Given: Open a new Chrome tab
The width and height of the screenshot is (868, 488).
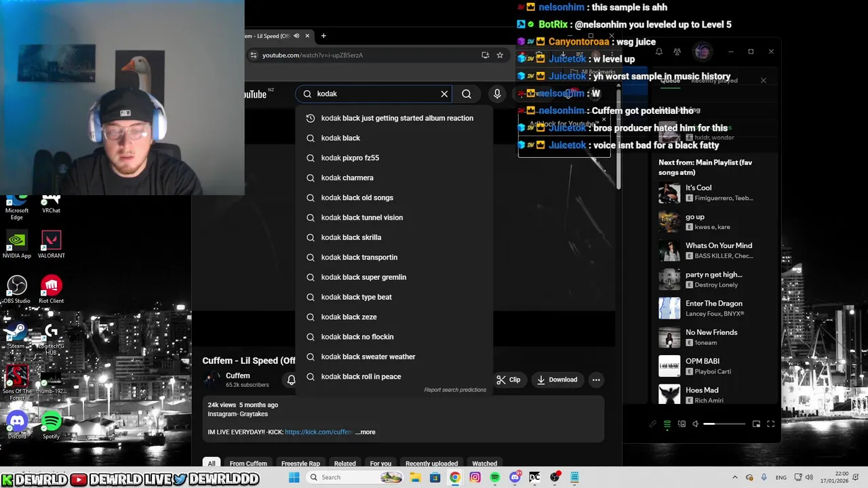Looking at the screenshot, I should pos(323,36).
